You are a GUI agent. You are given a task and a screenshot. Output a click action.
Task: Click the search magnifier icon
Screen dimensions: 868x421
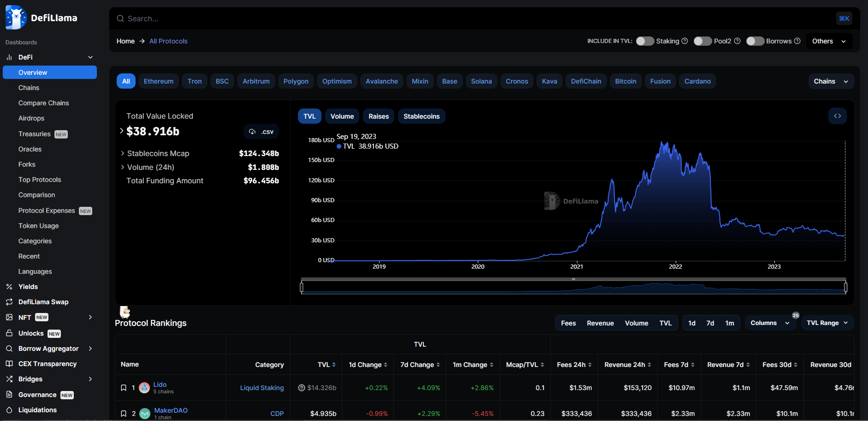(120, 18)
